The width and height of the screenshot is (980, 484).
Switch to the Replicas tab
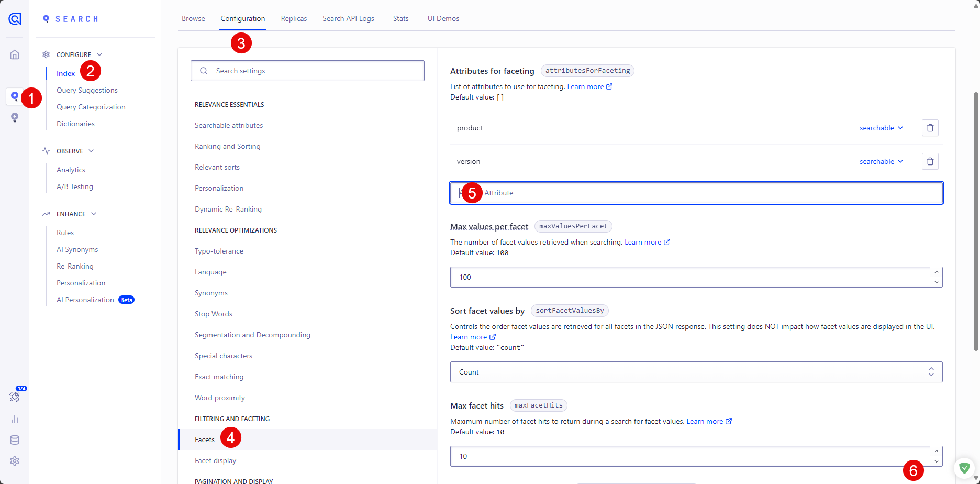click(x=294, y=18)
